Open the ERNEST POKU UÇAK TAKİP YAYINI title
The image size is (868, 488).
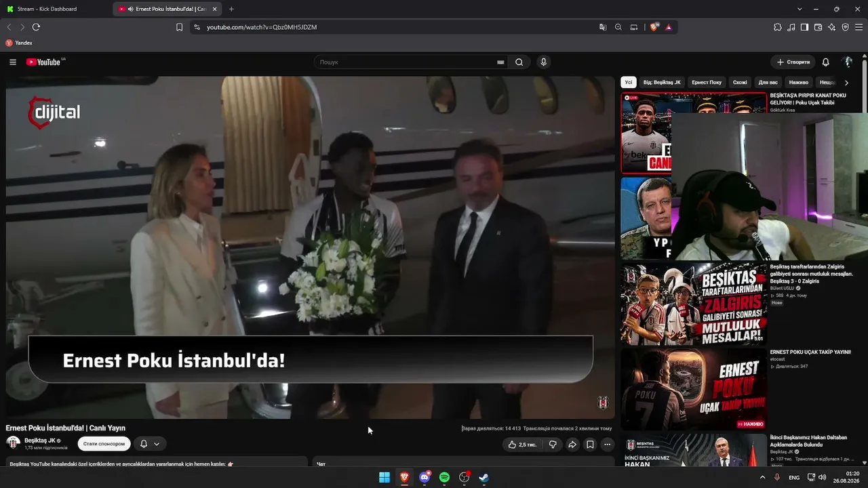point(810,352)
